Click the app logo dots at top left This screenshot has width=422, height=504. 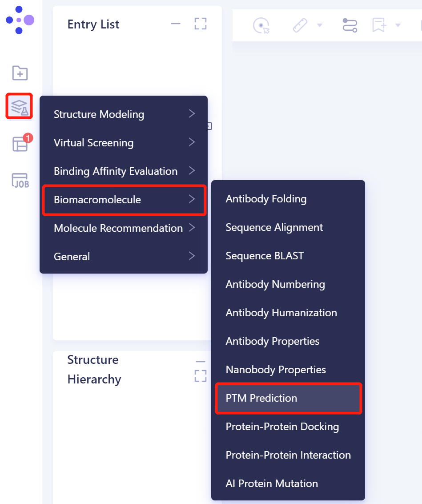20,20
